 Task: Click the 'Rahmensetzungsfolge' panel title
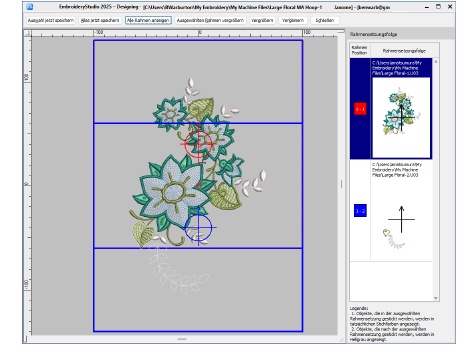pyautogui.click(x=373, y=34)
